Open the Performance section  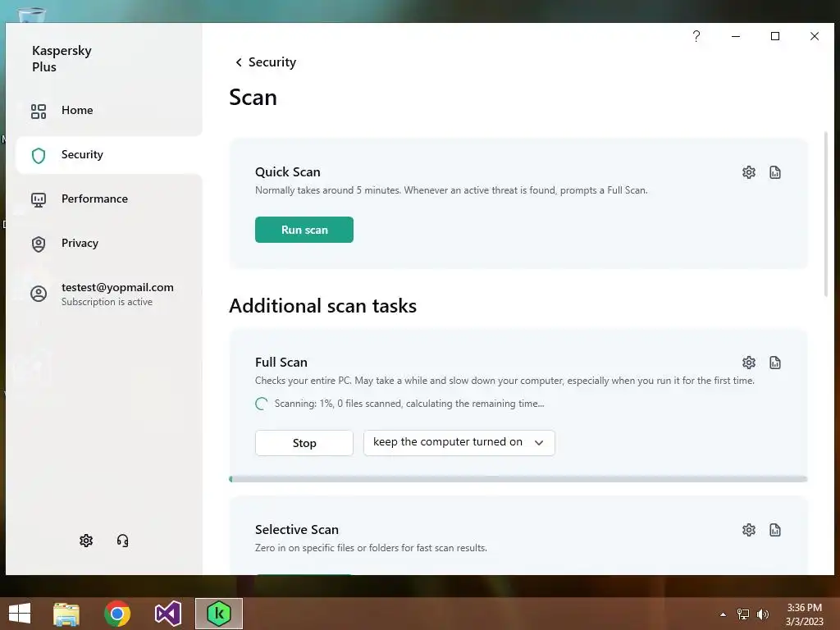(x=109, y=199)
